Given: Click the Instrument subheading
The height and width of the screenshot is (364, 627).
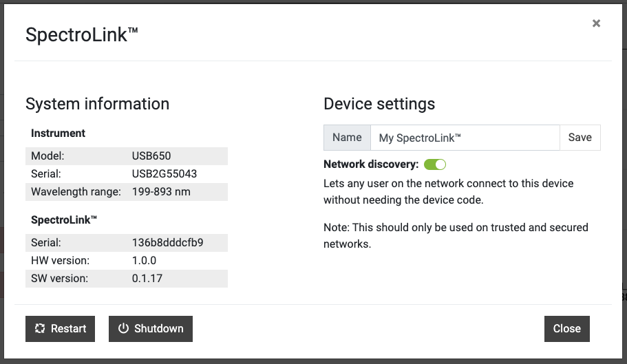Looking at the screenshot, I should (58, 133).
